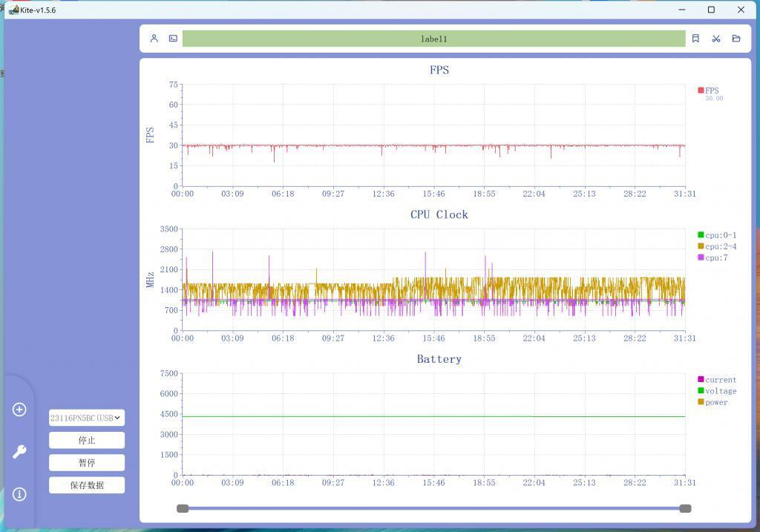Viewport: 760px width, 532px height.
Task: Select the scissors cut icon
Action: [716, 39]
